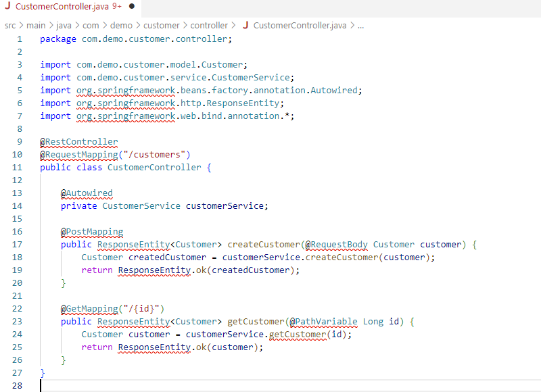The height and width of the screenshot is (392, 541).
Task: Click class name 'CustomerController' on line 11
Action: point(154,168)
